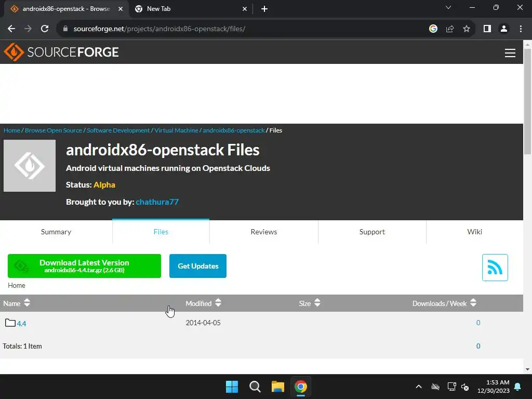
Task: Click the muted volume tray icon
Action: coord(465,387)
